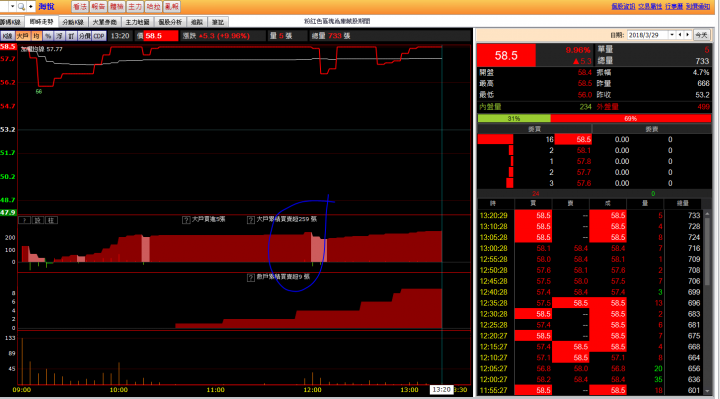This screenshot has width=720, height=399.
Task: Select the 12:35:28 trade row
Action: pos(590,303)
